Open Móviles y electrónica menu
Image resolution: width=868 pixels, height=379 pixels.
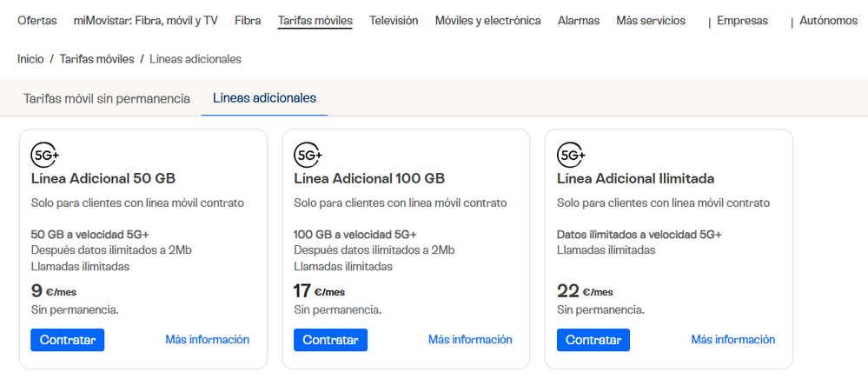tap(487, 21)
